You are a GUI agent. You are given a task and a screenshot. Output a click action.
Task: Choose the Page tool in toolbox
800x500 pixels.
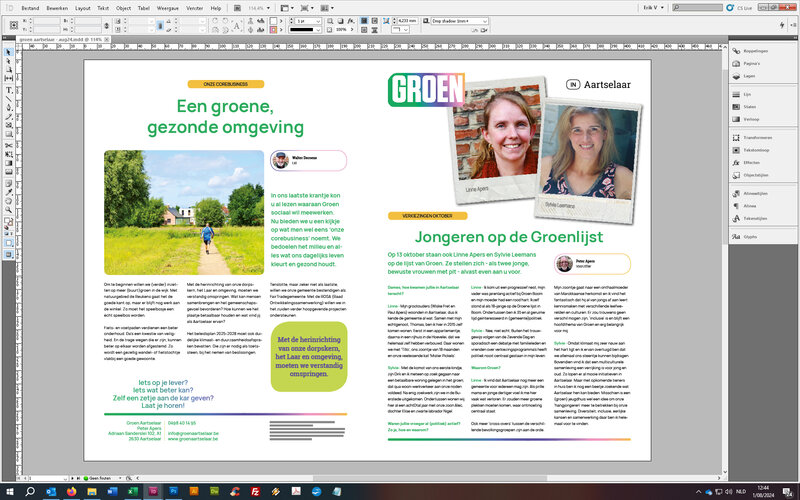coord(9,69)
